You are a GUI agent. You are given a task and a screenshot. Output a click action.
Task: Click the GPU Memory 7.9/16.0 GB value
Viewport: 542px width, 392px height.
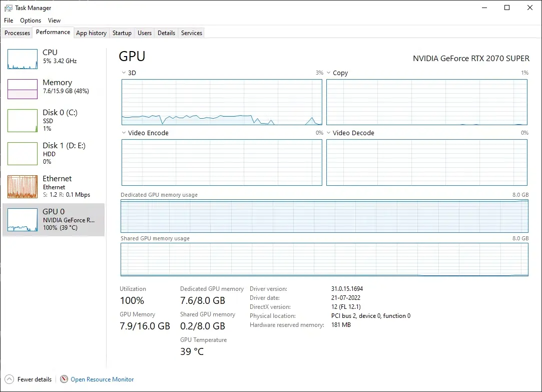click(145, 326)
